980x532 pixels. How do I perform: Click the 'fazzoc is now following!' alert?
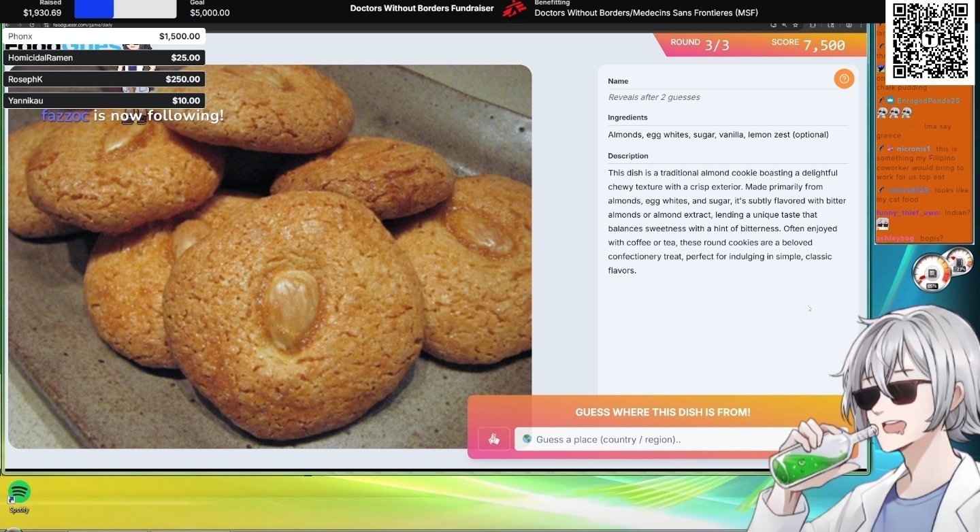(x=133, y=116)
